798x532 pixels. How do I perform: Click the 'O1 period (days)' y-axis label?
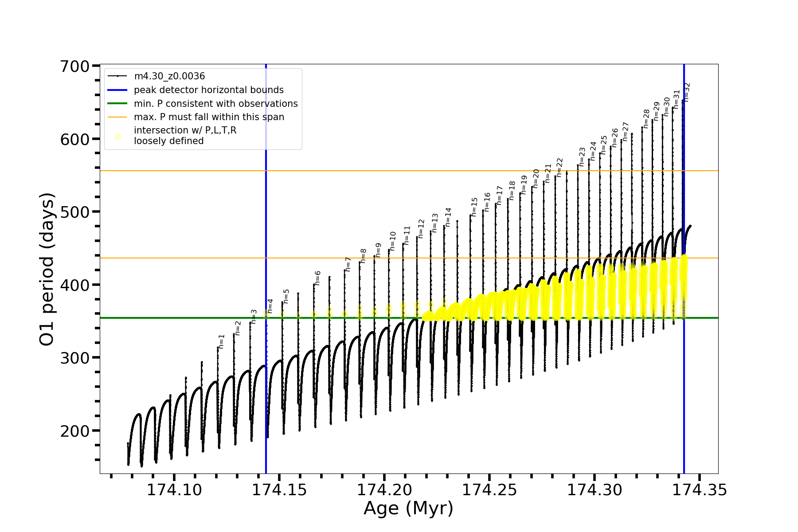point(47,269)
